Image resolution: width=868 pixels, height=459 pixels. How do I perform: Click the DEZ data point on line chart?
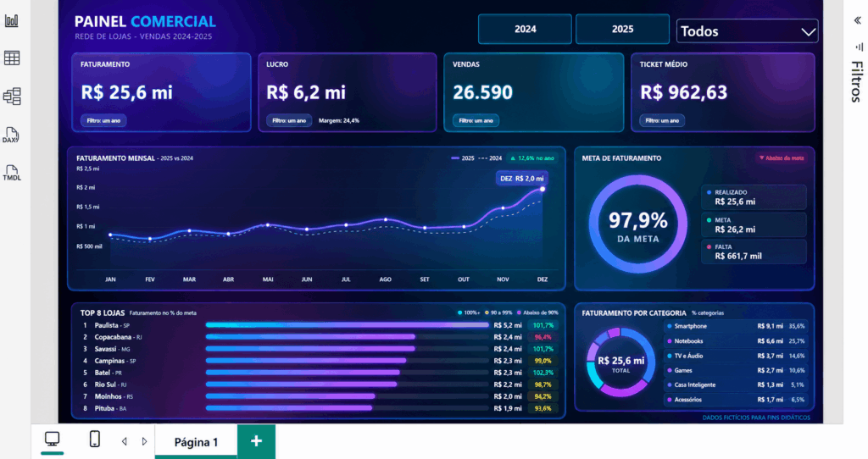pos(542,189)
